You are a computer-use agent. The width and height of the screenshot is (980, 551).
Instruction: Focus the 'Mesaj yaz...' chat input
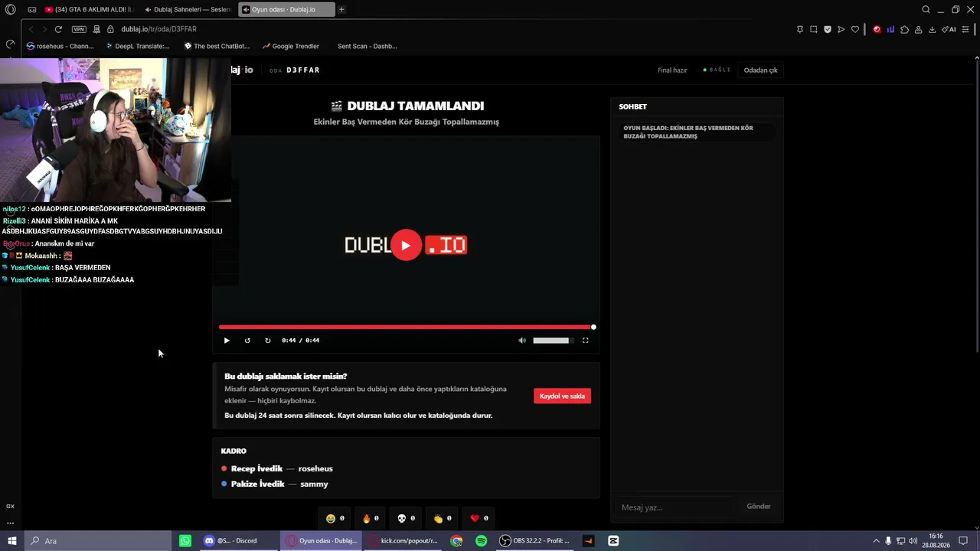675,507
